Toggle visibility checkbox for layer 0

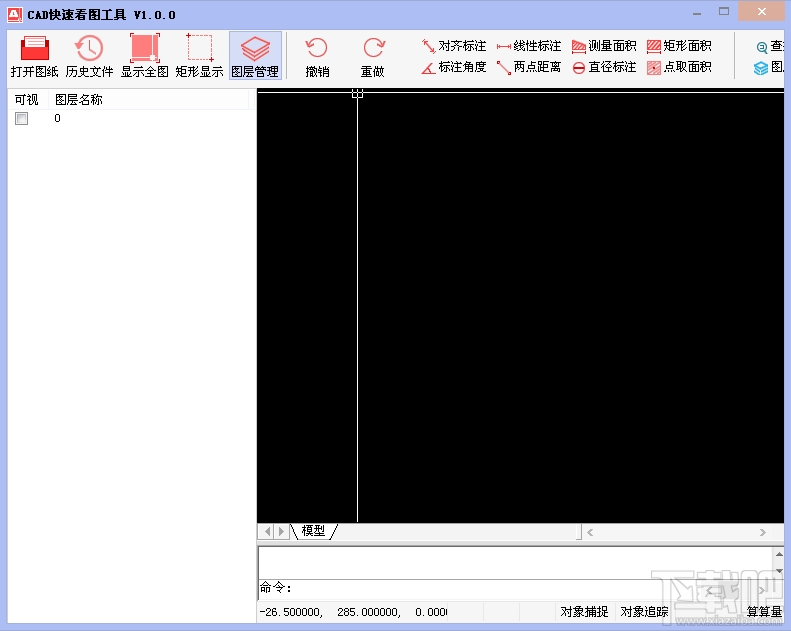tap(21, 119)
